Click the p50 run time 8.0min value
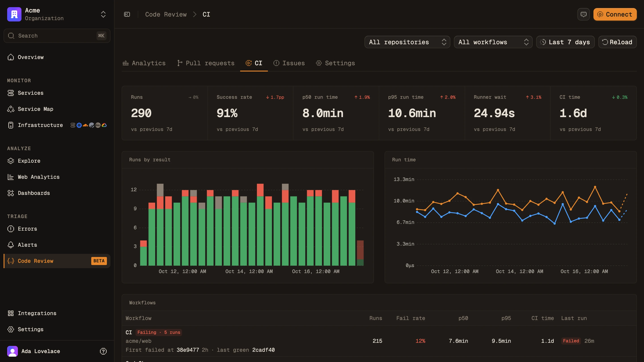 pos(323,113)
